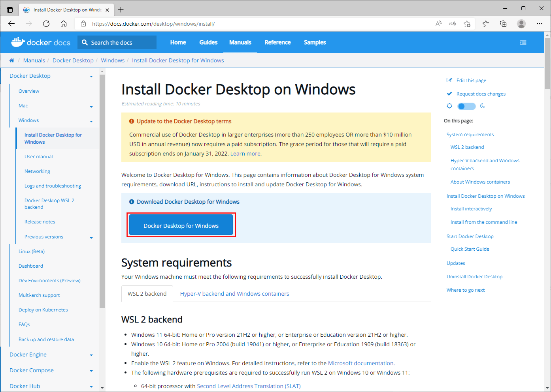This screenshot has width=551, height=392.
Task: Open the Favorites list icon
Action: (486, 24)
